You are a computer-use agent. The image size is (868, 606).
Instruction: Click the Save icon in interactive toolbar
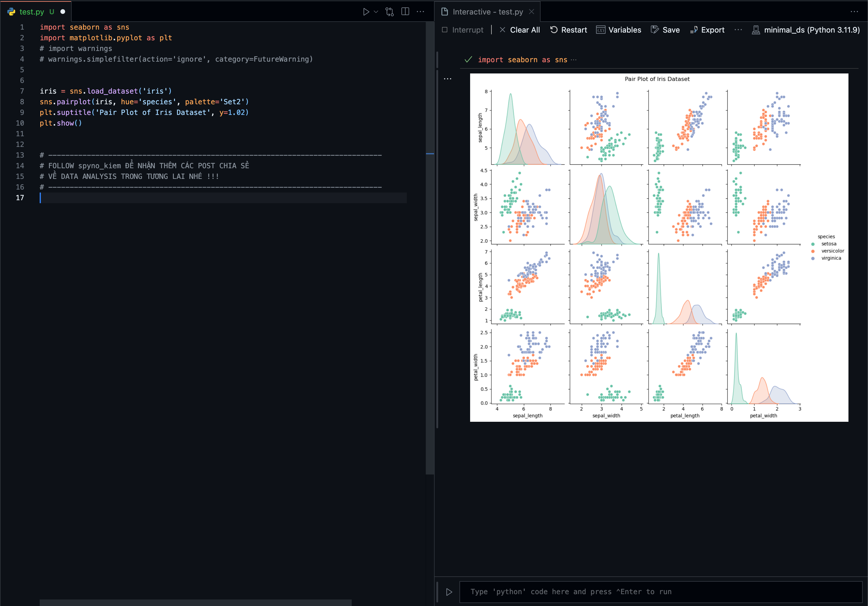coord(665,30)
